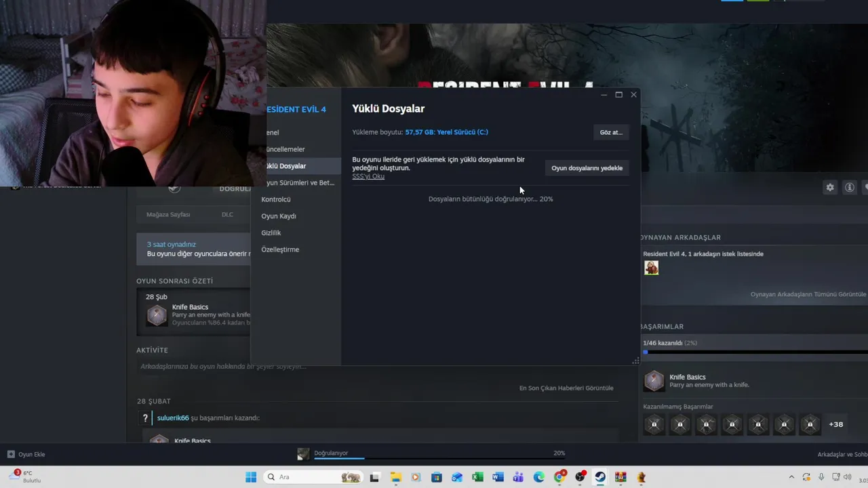Click the achievements progress bar 1/46
The image size is (868, 488).
[x=755, y=352]
